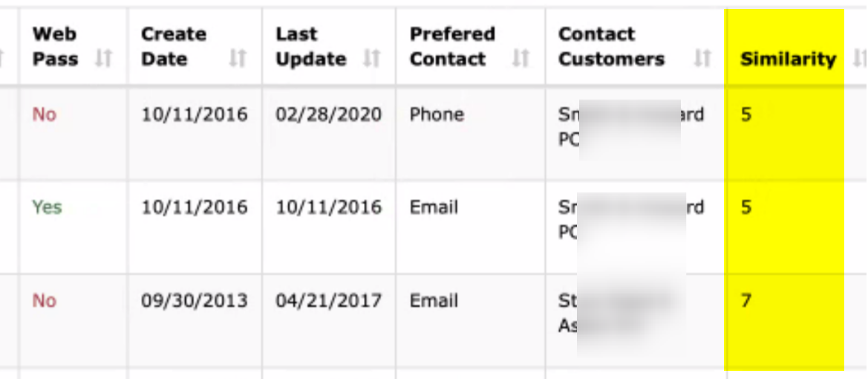This screenshot has width=868, height=379.
Task: Click the Prefered Contact header text
Action: point(453,47)
